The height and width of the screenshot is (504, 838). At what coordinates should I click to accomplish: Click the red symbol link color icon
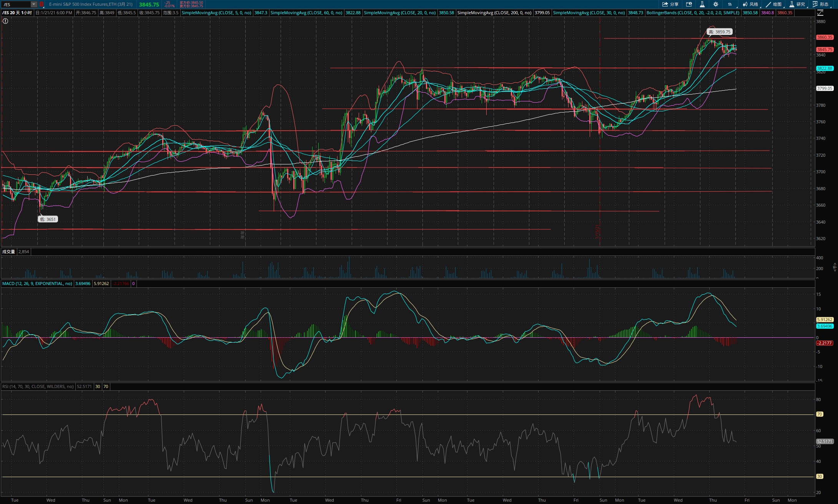click(42, 4)
